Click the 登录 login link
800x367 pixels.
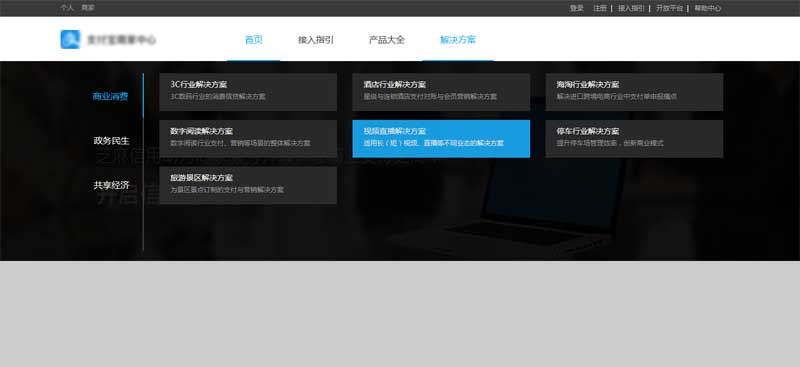pyautogui.click(x=577, y=8)
